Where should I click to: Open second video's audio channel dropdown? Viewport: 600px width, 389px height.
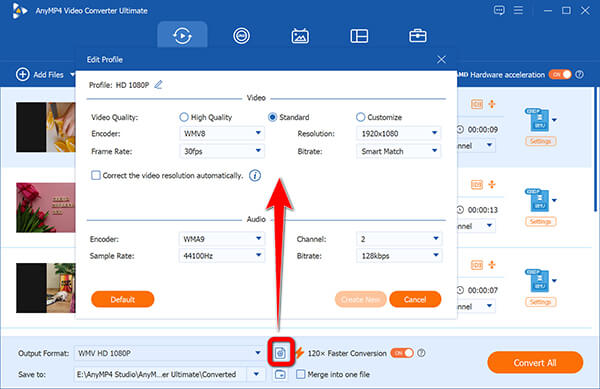pos(476,226)
